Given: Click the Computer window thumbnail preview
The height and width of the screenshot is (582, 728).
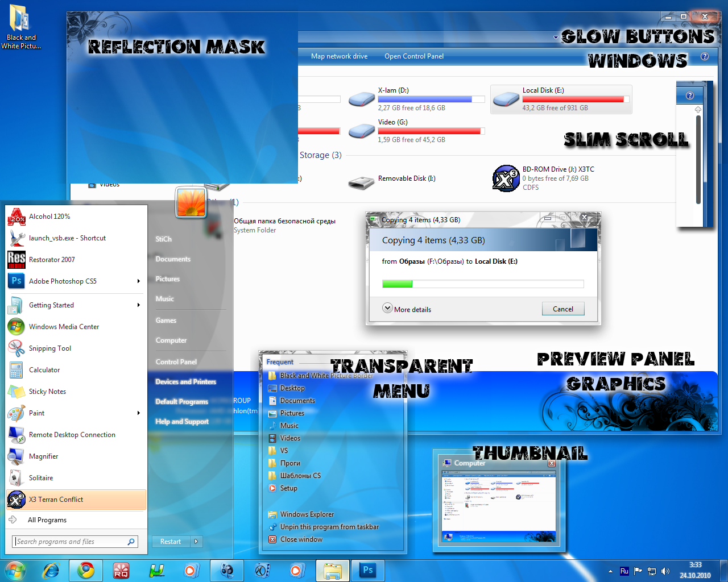Looking at the screenshot, I should (499, 506).
